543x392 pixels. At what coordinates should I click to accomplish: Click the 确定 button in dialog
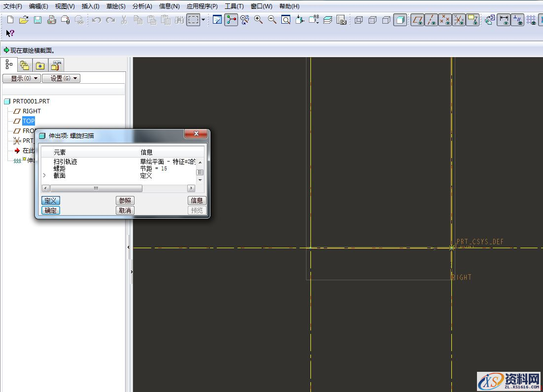click(x=50, y=210)
